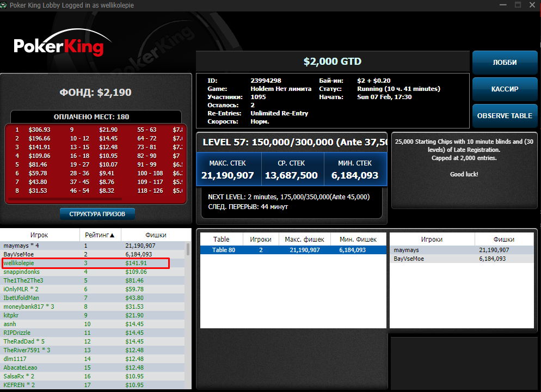Click the Poker King window title icon
Image resolution: width=541 pixels, height=392 pixels.
pos(3,5)
